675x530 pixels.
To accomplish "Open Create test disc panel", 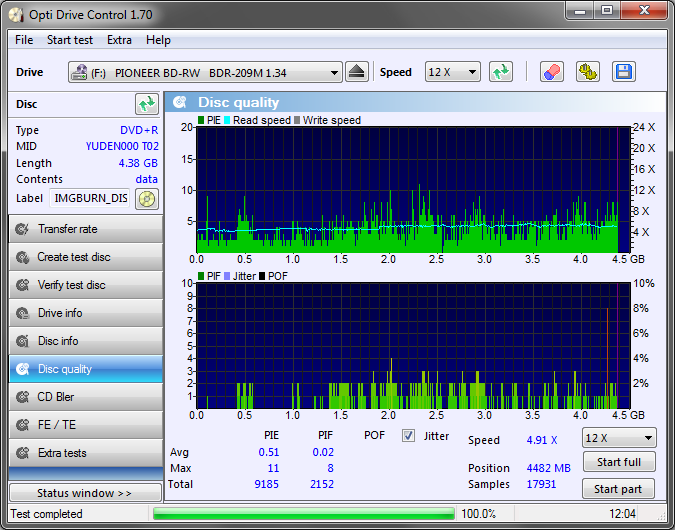I will 86,257.
